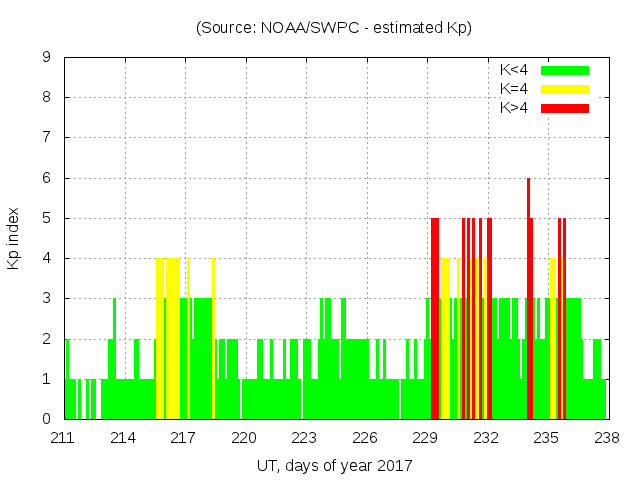Click the 'K<4' legend text label
This screenshot has width=640, height=480.
tap(514, 70)
